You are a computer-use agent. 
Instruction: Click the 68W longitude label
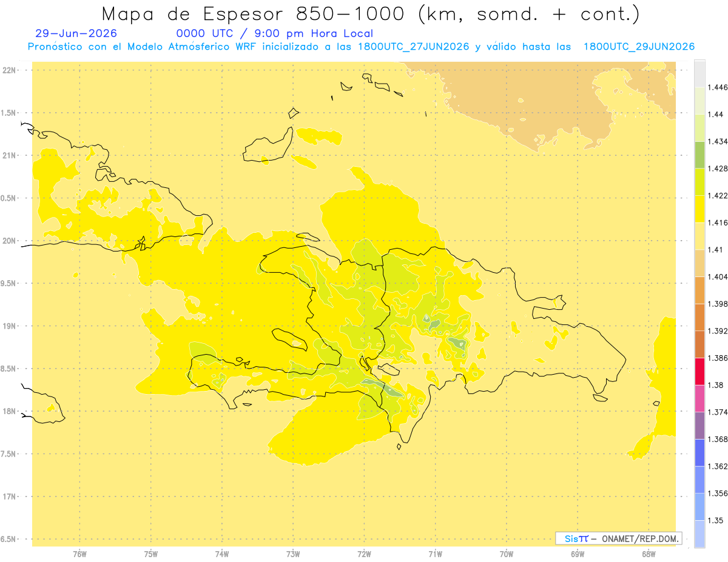pos(649,554)
